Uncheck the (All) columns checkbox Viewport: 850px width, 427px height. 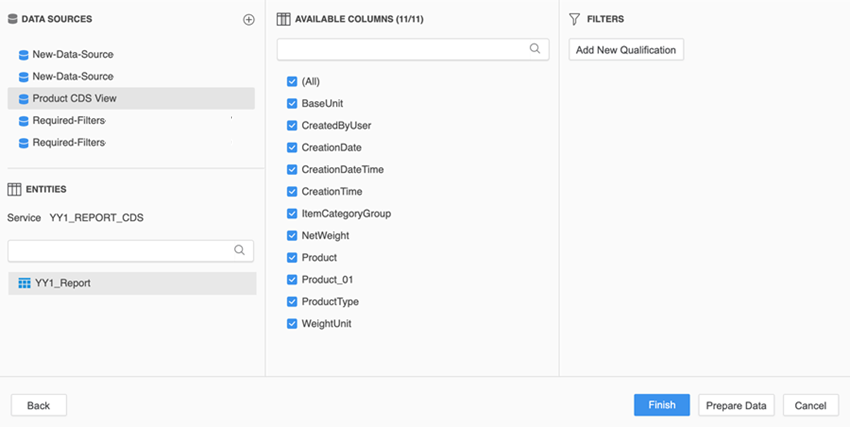click(x=292, y=82)
